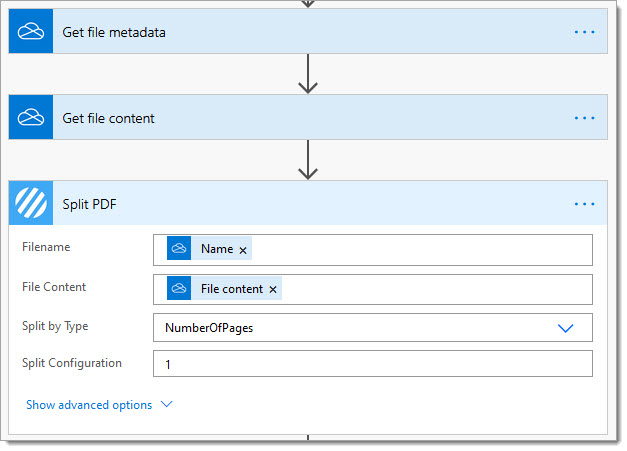
Task: Open the ellipsis menu on Get file content
Action: pos(584,118)
